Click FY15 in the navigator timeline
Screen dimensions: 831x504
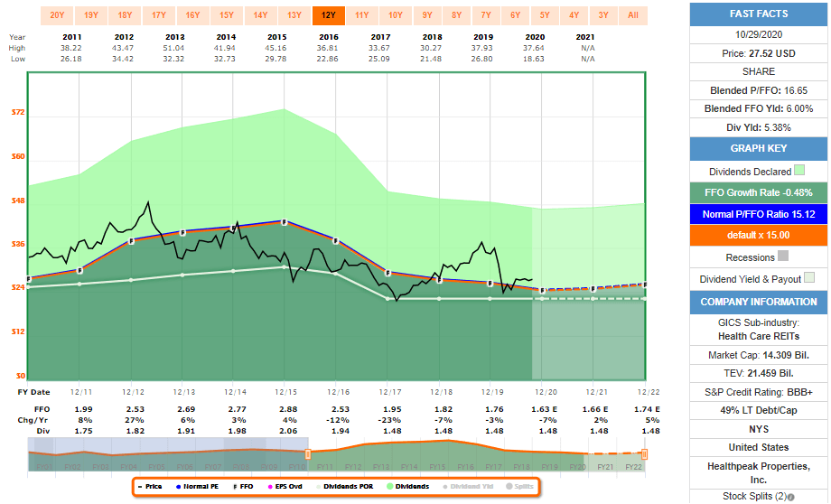[437, 467]
